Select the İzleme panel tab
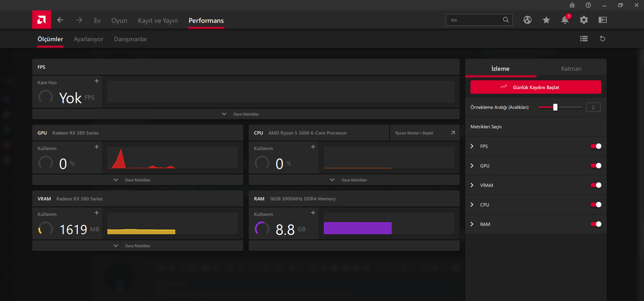This screenshot has height=301, width=644. 500,69
